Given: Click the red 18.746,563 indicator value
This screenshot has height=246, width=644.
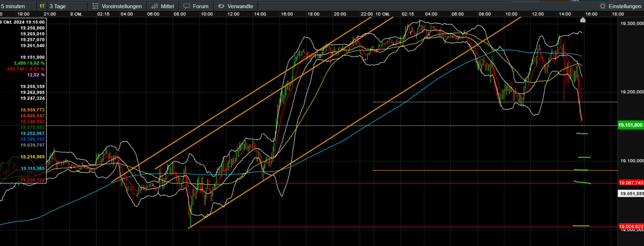Looking at the screenshot, I should pyautogui.click(x=32, y=121).
